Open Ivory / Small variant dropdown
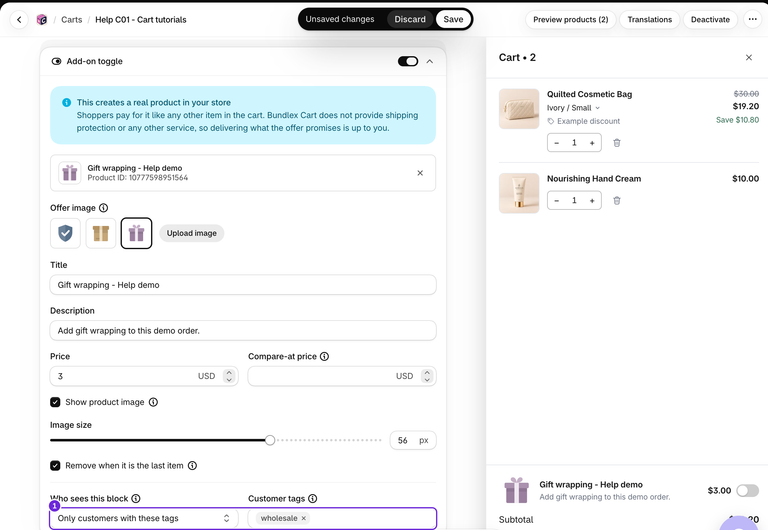768x530 pixels. [573, 108]
